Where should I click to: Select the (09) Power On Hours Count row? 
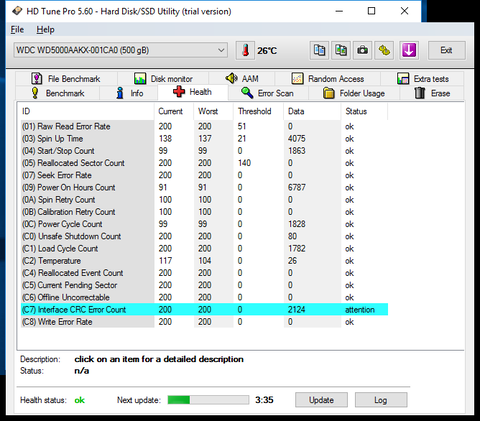204,188
